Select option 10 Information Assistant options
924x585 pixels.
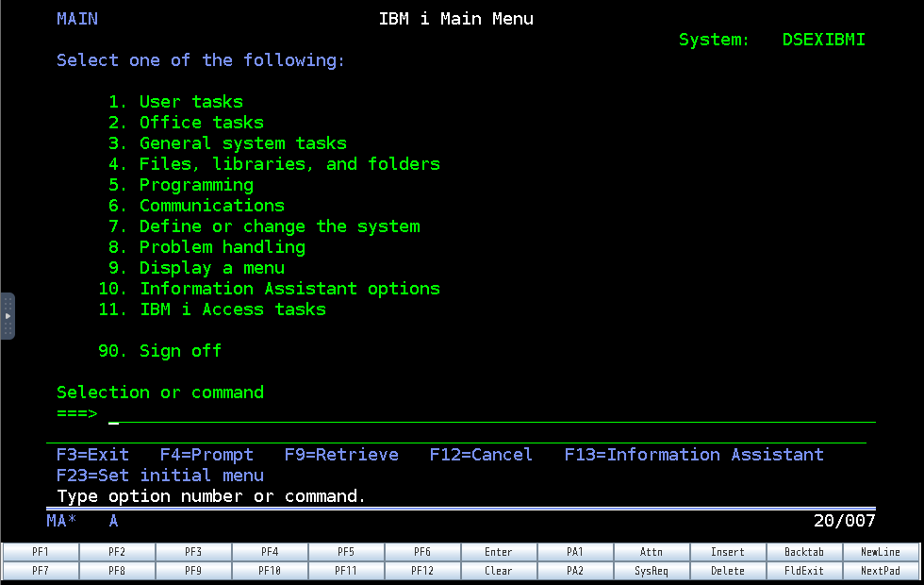[x=270, y=289]
